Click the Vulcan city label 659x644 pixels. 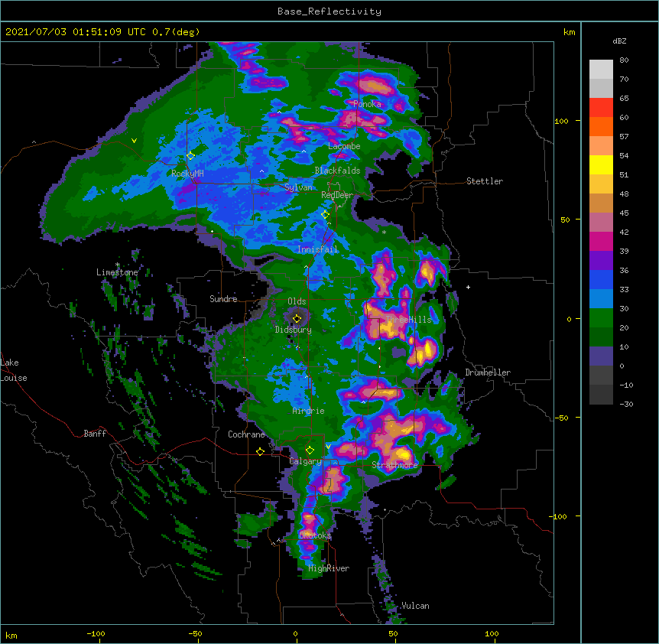[415, 606]
